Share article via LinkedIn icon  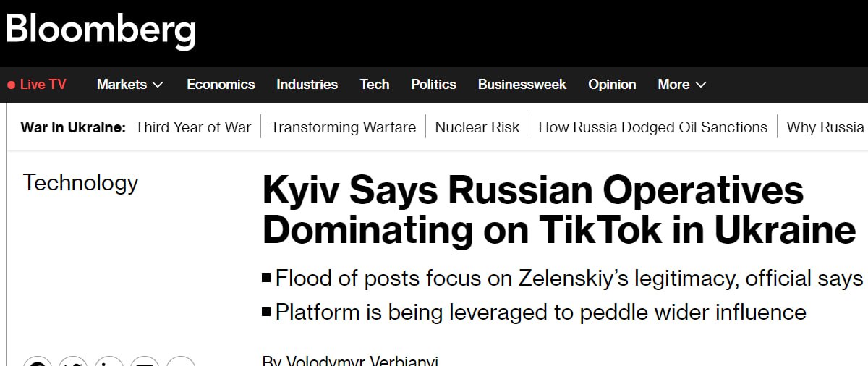pos(109,363)
